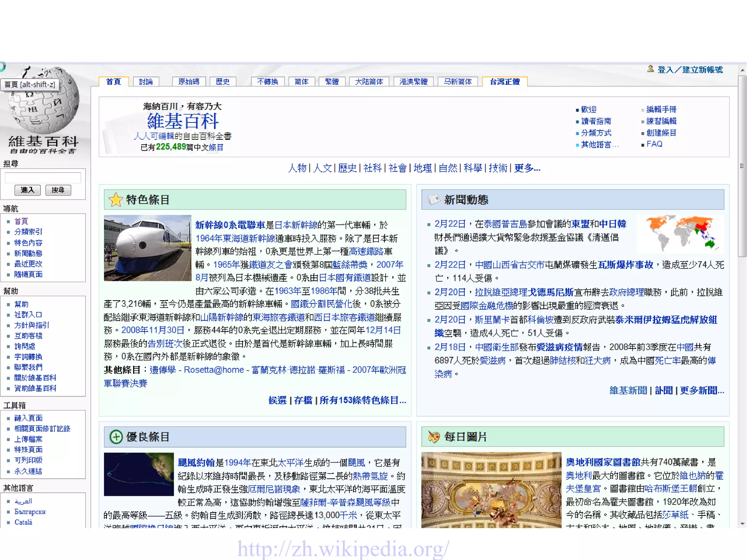The width and height of the screenshot is (747, 560).
Task: Click the scrollbar up arrow
Action: pyautogui.click(x=742, y=70)
